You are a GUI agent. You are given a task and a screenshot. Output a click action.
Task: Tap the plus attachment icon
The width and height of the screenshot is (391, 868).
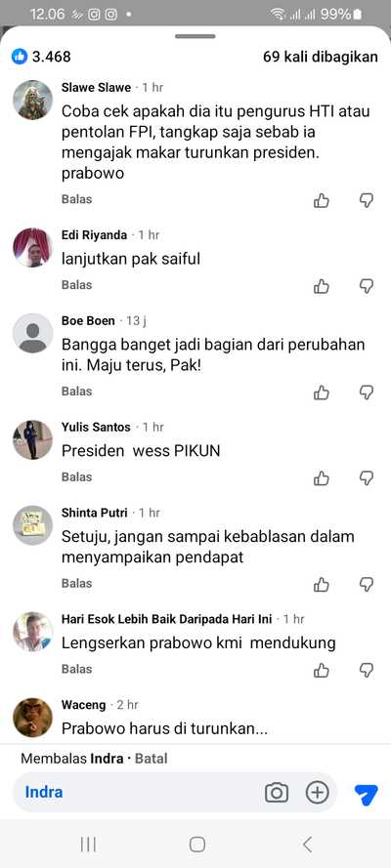click(x=318, y=793)
